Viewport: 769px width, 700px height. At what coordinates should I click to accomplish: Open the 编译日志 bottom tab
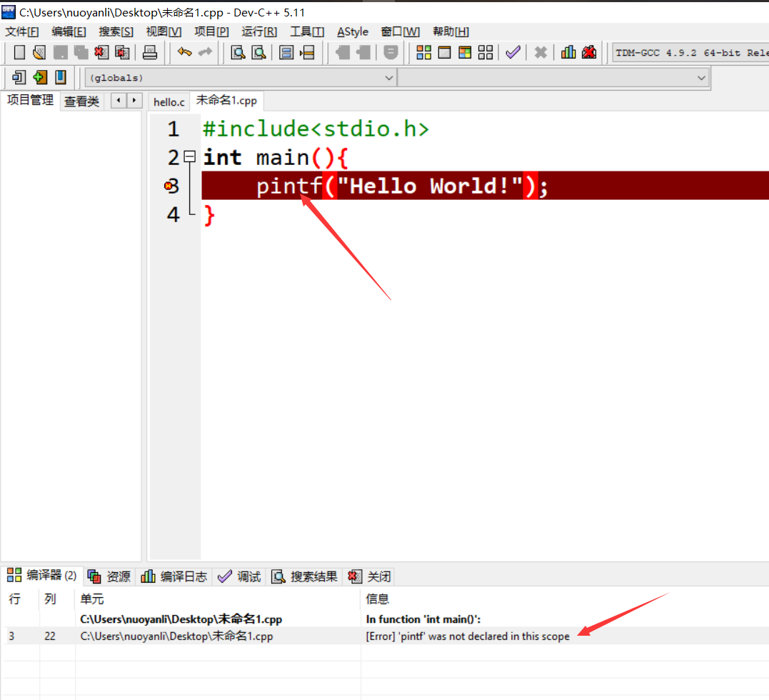pyautogui.click(x=174, y=576)
